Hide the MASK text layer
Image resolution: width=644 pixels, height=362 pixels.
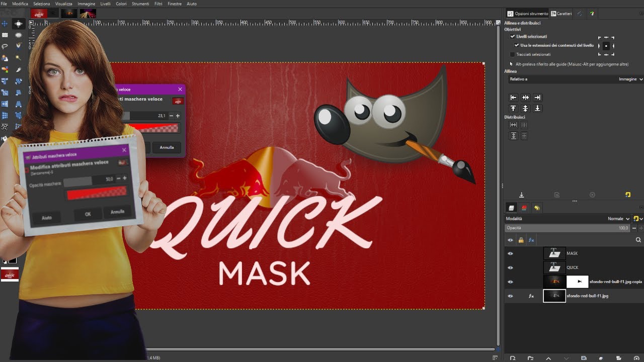click(510, 253)
